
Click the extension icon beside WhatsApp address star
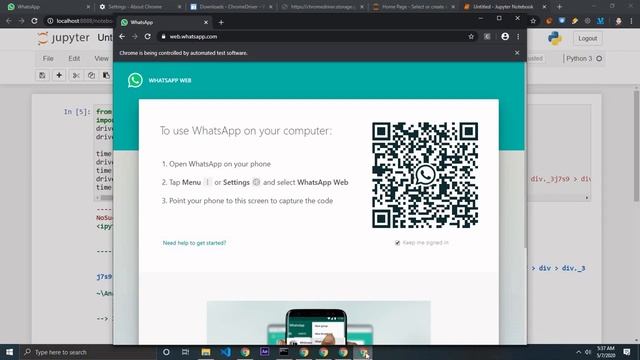pyautogui.click(x=487, y=37)
